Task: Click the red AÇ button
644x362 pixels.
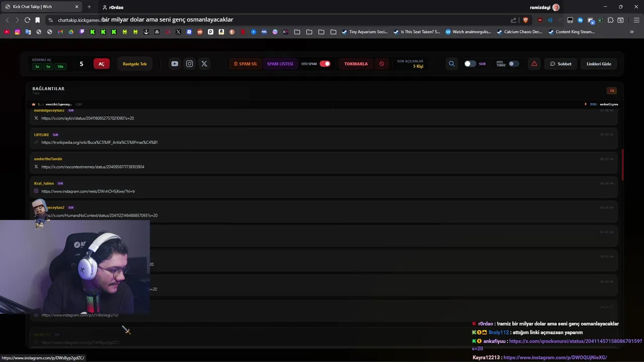Action: tap(101, 64)
